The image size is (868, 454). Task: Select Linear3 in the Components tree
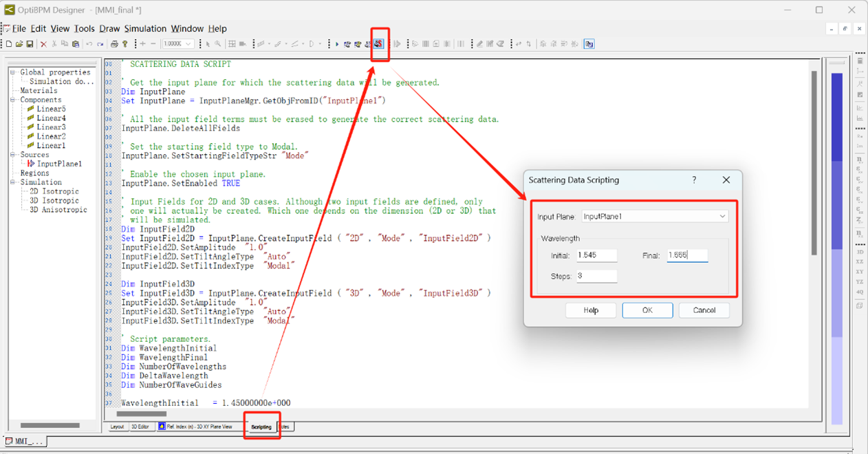51,127
